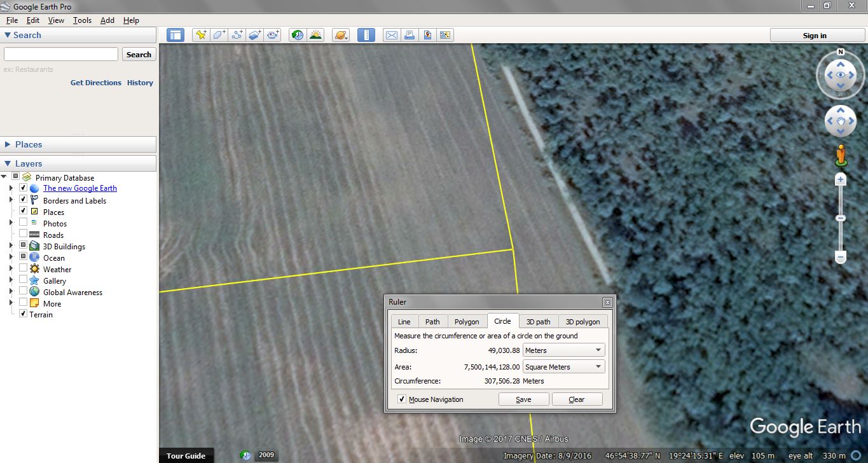Select the Weather sun layer icon
The image size is (868, 463).
pyautogui.click(x=34, y=269)
